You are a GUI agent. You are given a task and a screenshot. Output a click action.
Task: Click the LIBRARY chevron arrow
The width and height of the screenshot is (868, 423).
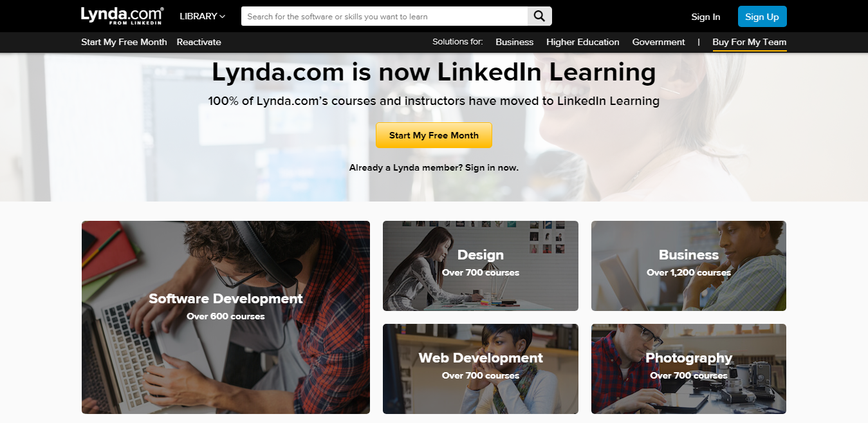[223, 16]
